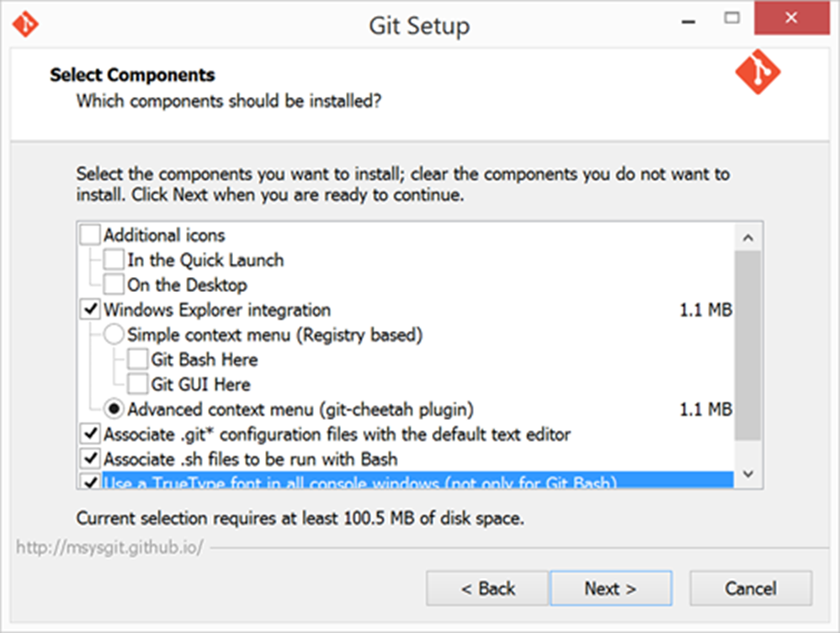This screenshot has width=840, height=633.
Task: Check Git Bash Here option
Action: (x=138, y=359)
